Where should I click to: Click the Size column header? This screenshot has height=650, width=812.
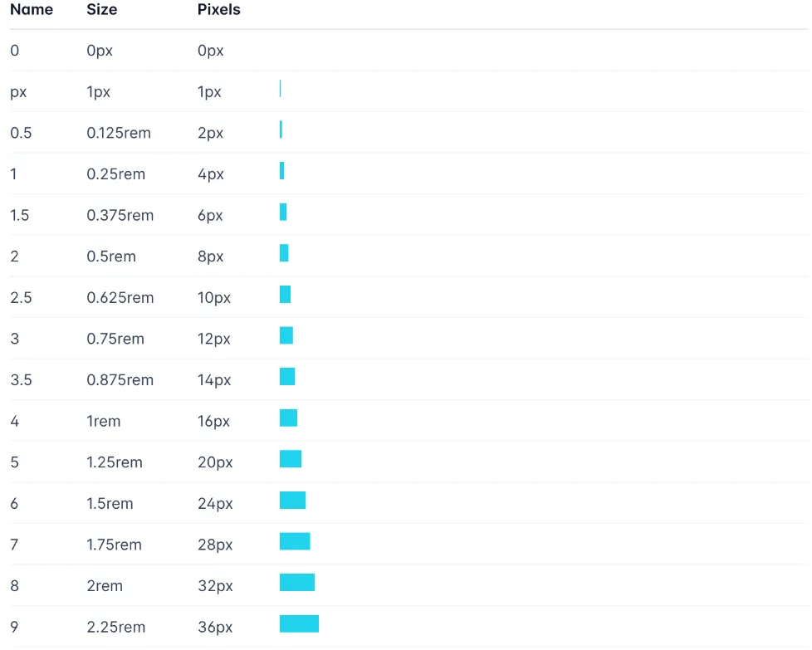click(102, 10)
